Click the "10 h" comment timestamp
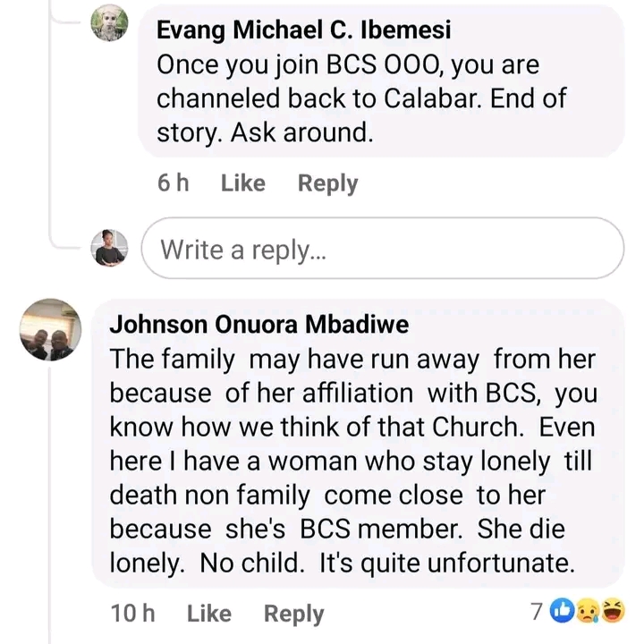644x644 pixels. coord(132,614)
